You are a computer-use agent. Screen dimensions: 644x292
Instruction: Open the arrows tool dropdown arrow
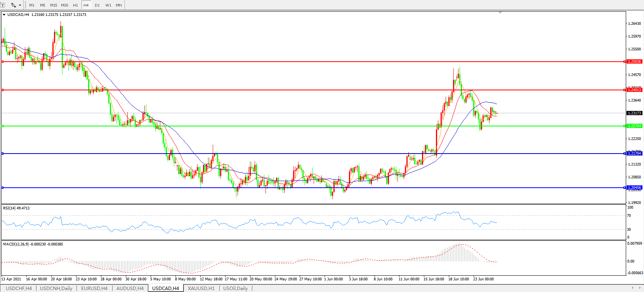tap(20, 5)
